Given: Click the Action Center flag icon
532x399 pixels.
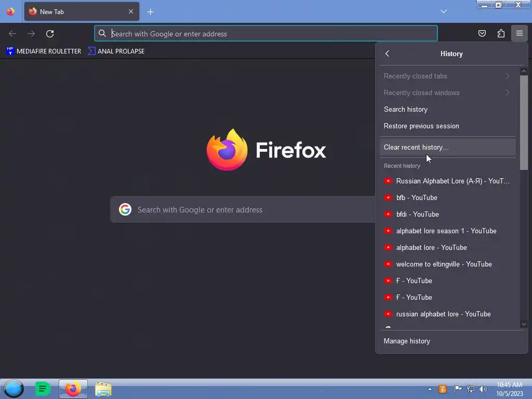Looking at the screenshot, I should [x=458, y=389].
